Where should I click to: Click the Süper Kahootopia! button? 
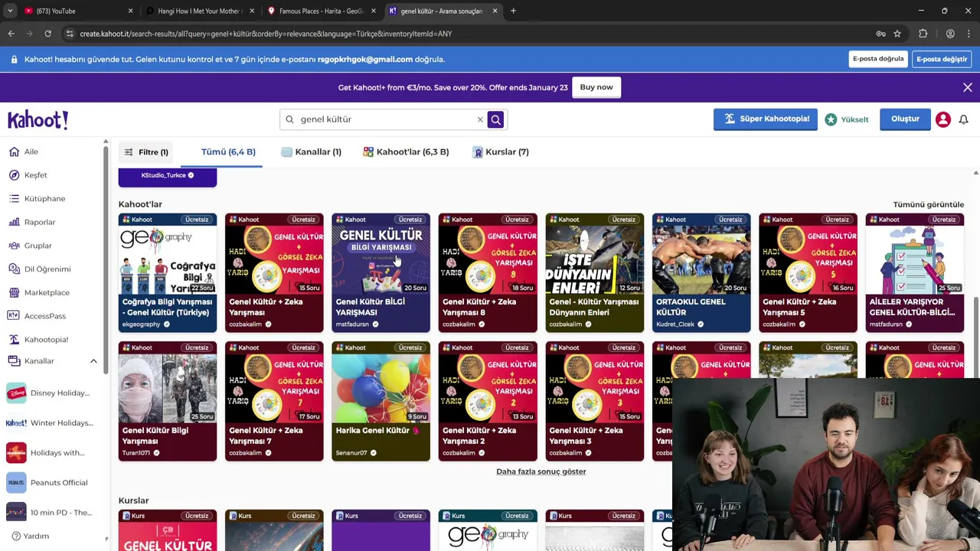click(x=766, y=119)
